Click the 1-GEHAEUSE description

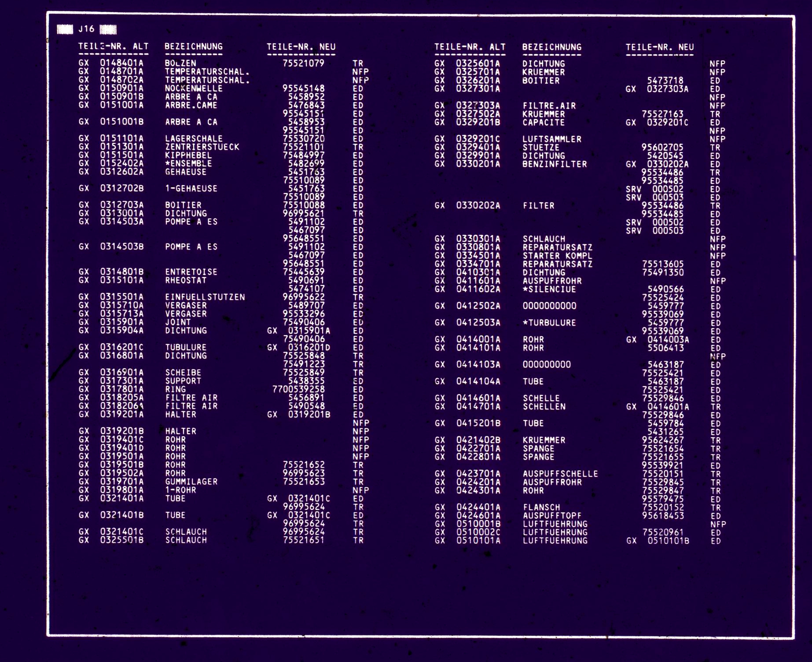click(x=191, y=188)
